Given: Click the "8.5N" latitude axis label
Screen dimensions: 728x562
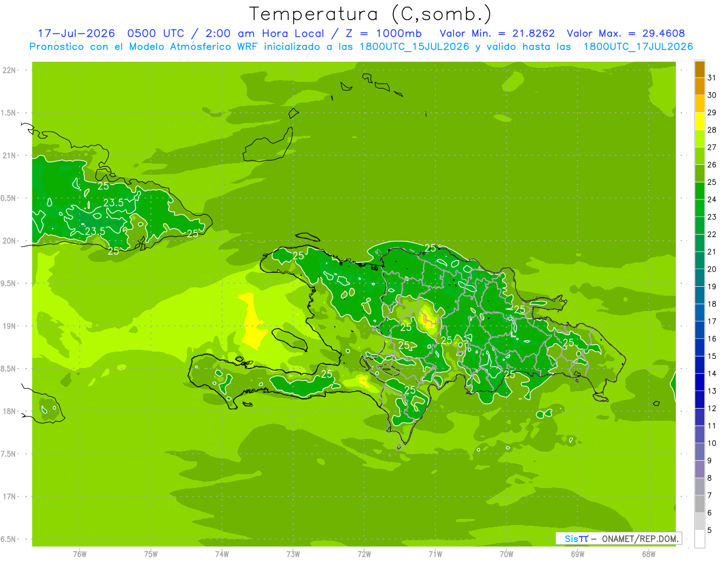Looking at the screenshot, I should point(9,369).
